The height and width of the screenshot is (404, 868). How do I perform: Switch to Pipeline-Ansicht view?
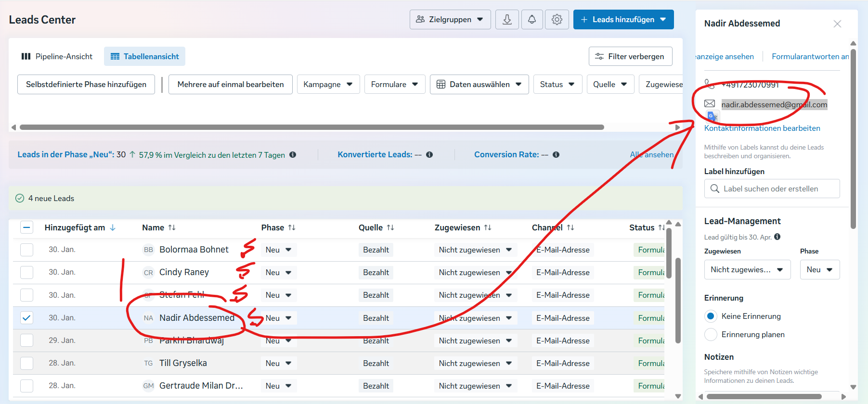point(57,57)
